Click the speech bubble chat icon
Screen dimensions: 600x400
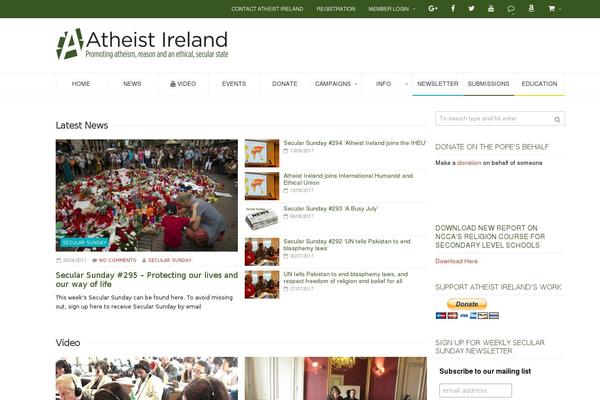coord(511,9)
